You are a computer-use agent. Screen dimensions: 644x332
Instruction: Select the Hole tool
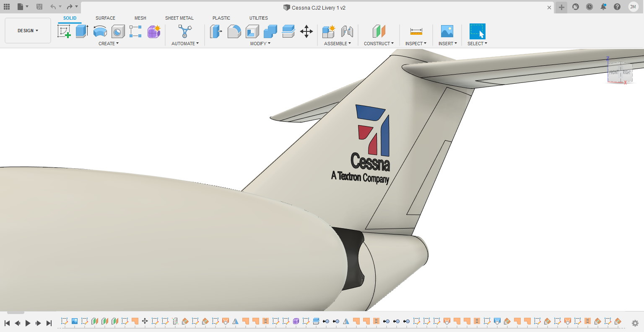point(118,31)
